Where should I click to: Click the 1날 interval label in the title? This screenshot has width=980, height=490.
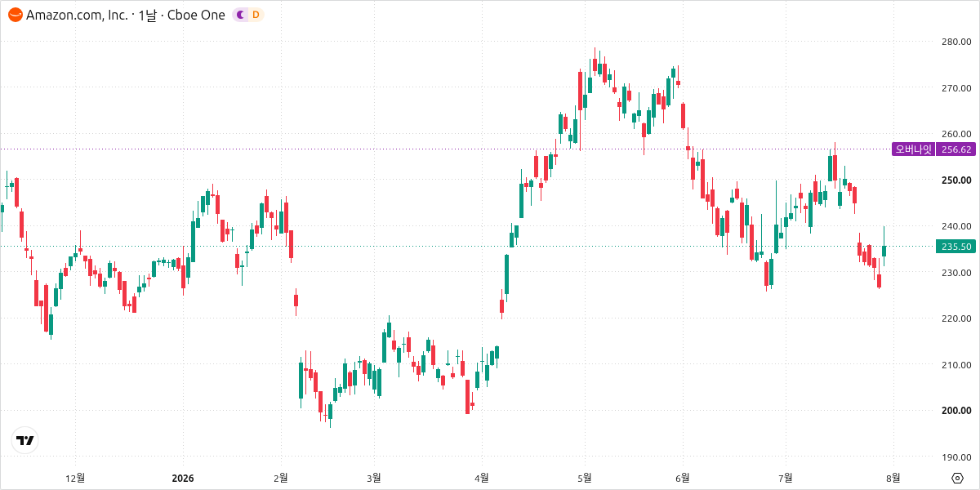147,15
